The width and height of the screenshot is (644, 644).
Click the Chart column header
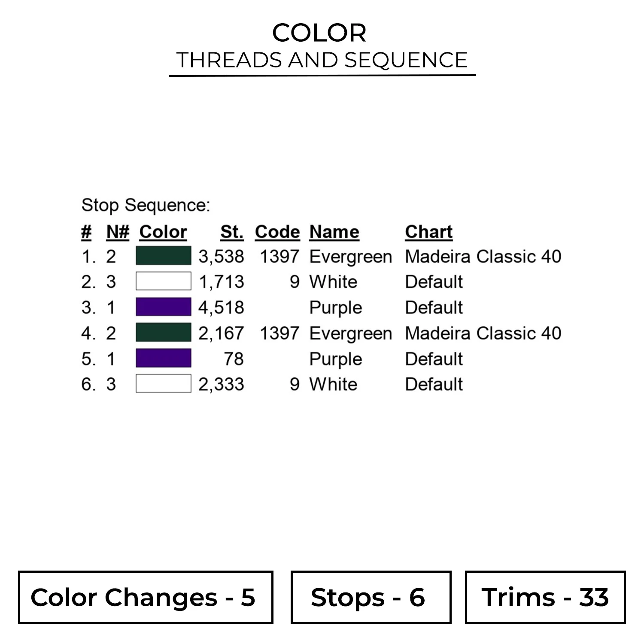coord(429,232)
